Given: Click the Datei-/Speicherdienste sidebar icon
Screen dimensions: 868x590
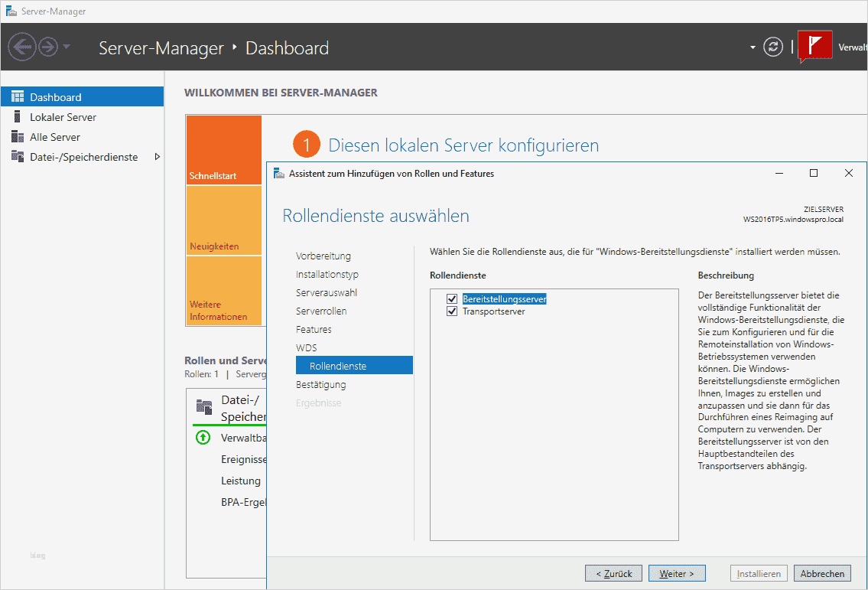Looking at the screenshot, I should (x=18, y=157).
